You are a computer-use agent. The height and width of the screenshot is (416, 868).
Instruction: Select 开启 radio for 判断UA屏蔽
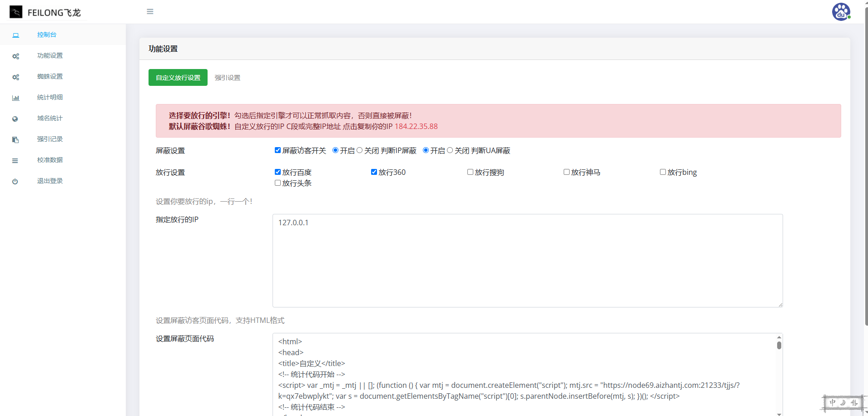click(426, 150)
